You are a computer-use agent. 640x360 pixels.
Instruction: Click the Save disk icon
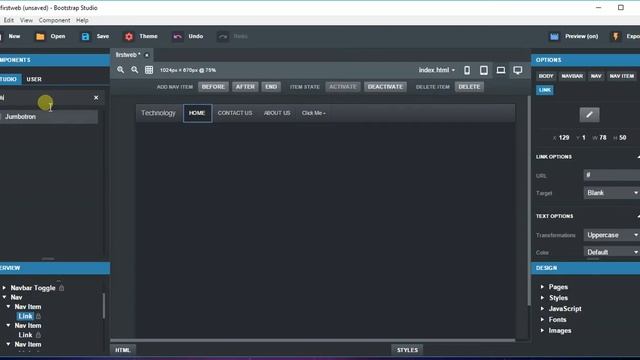(x=85, y=37)
